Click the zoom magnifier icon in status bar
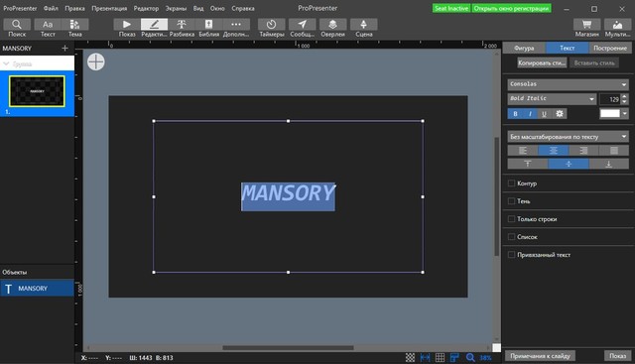The height and width of the screenshot is (364, 635). click(x=470, y=357)
